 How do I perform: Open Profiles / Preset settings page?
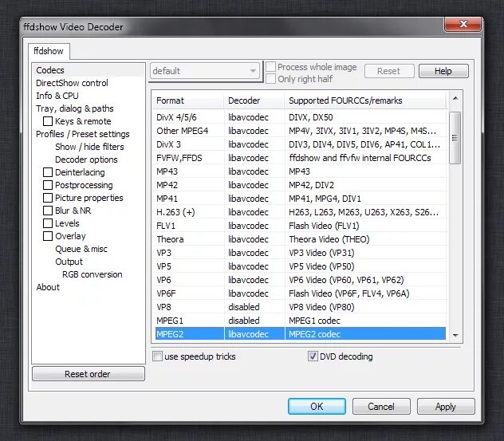tap(83, 134)
